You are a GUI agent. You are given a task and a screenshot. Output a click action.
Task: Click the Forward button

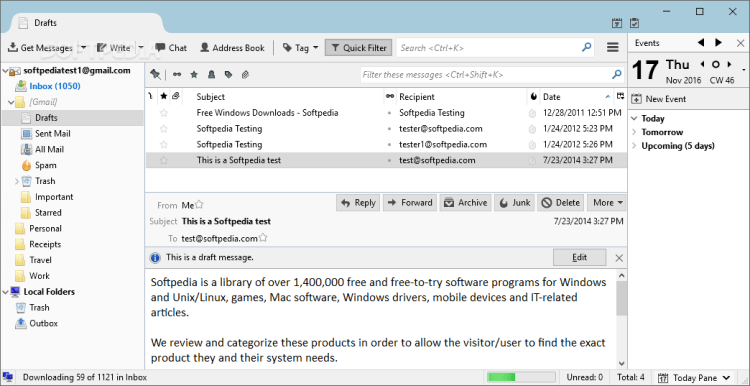pyautogui.click(x=410, y=203)
